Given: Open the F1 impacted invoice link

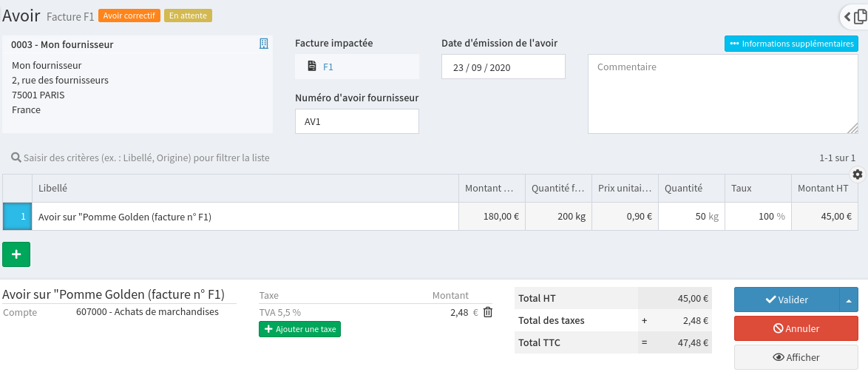Looking at the screenshot, I should 328,67.
